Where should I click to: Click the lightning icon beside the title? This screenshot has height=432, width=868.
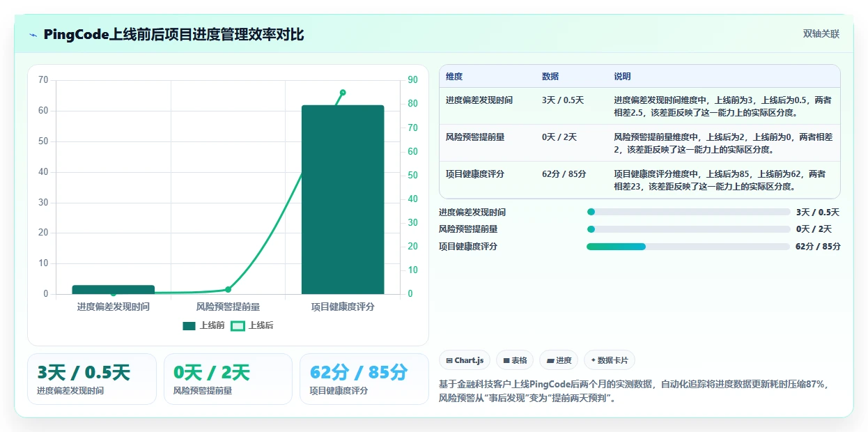(x=33, y=35)
